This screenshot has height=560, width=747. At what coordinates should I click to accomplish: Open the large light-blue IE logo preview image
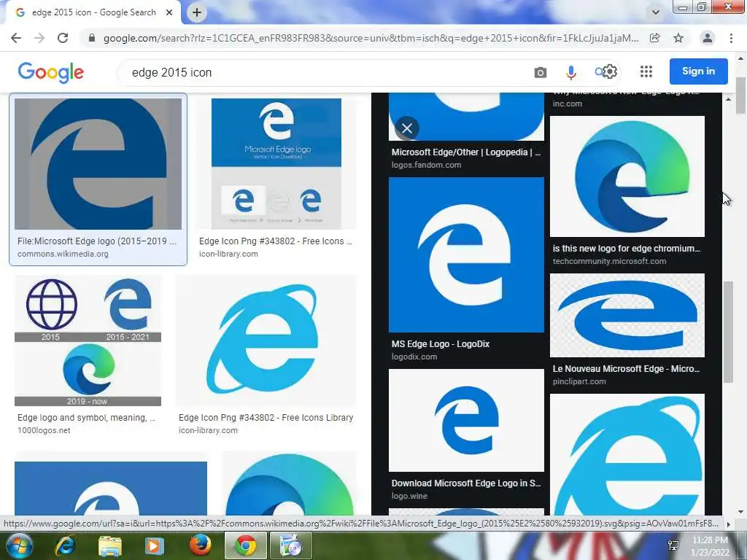click(627, 455)
